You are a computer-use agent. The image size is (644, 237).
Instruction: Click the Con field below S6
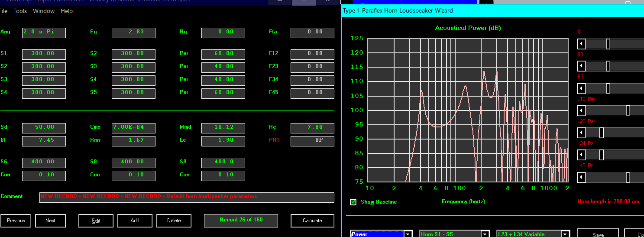click(x=44, y=175)
